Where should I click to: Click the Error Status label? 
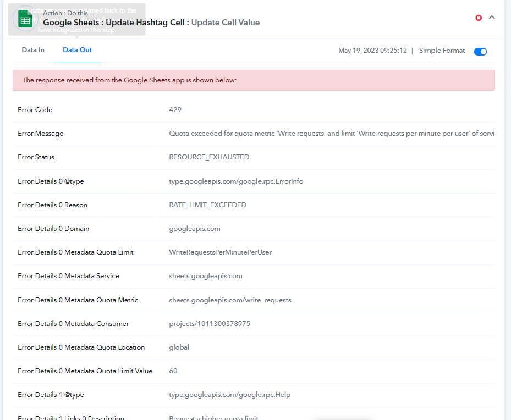click(x=36, y=157)
